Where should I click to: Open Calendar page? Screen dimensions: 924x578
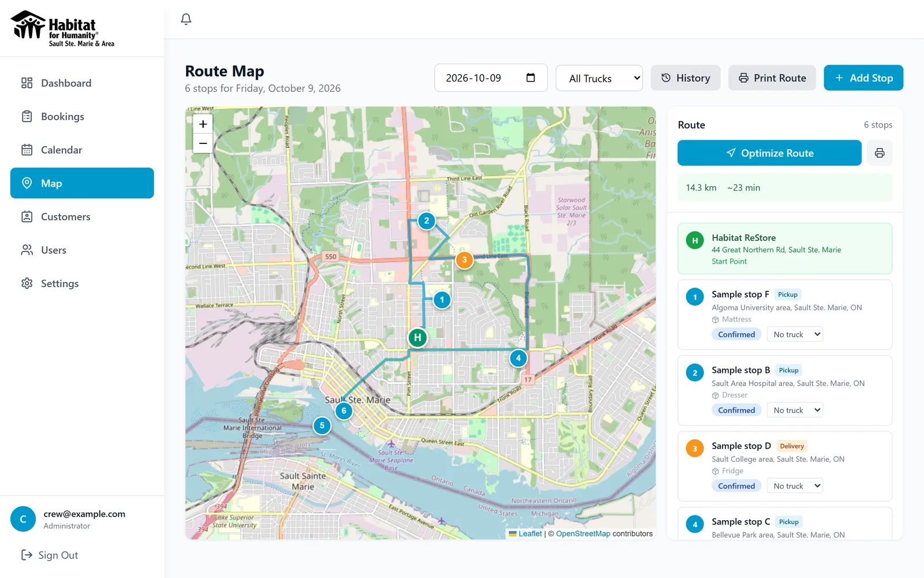pos(82,150)
